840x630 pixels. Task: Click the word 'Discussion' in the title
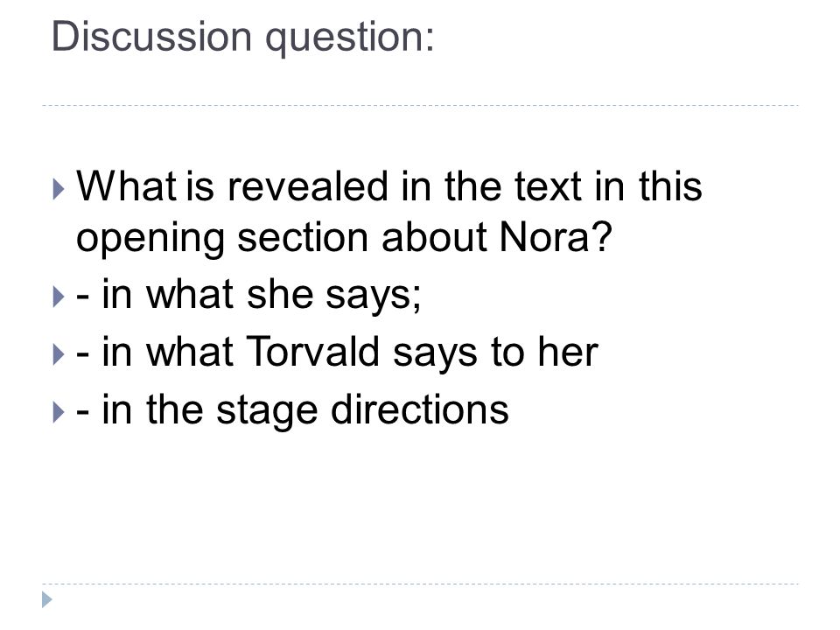pos(151,37)
